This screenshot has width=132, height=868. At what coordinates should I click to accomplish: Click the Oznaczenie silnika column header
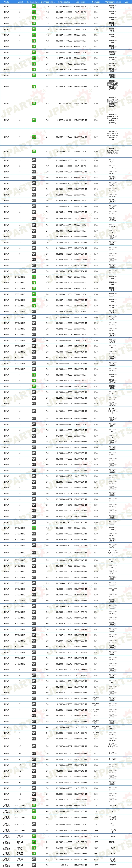pos(113,2)
